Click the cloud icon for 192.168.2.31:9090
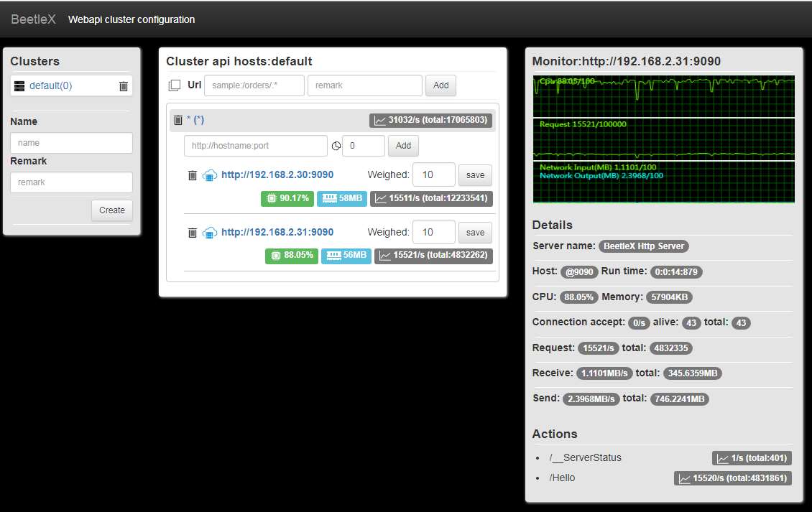Image resolution: width=812 pixels, height=512 pixels. tap(210, 233)
